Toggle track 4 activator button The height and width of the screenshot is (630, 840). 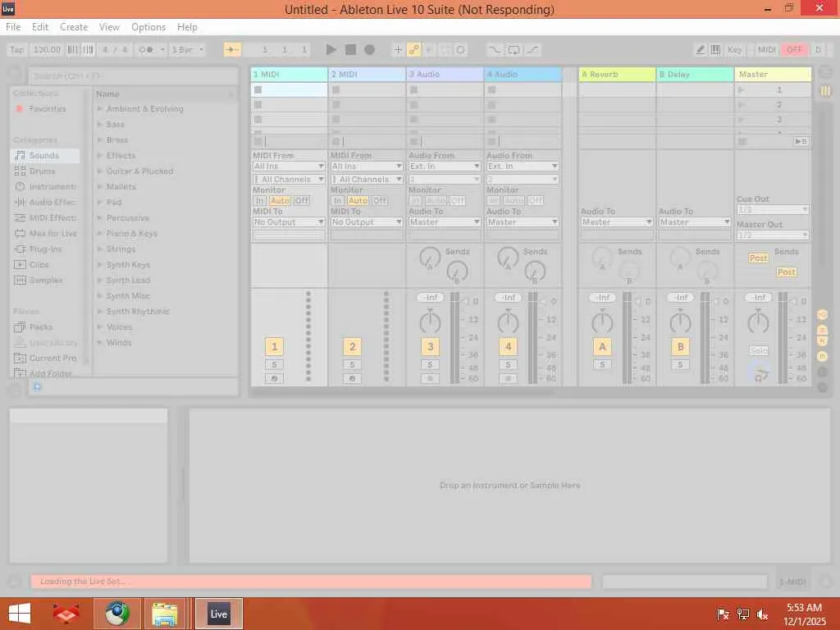pos(509,347)
